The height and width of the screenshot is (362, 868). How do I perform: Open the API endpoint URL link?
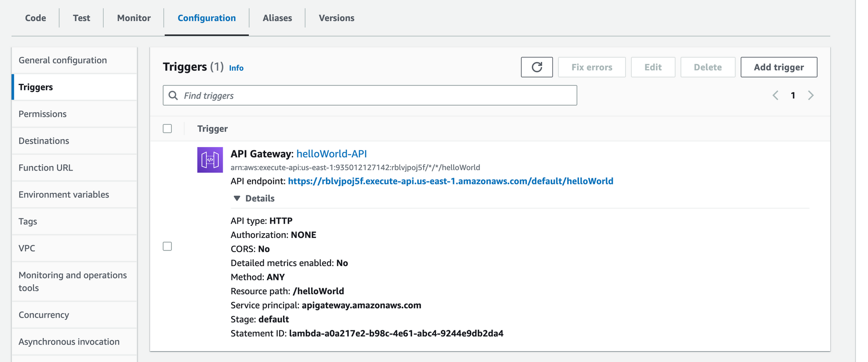(450, 181)
